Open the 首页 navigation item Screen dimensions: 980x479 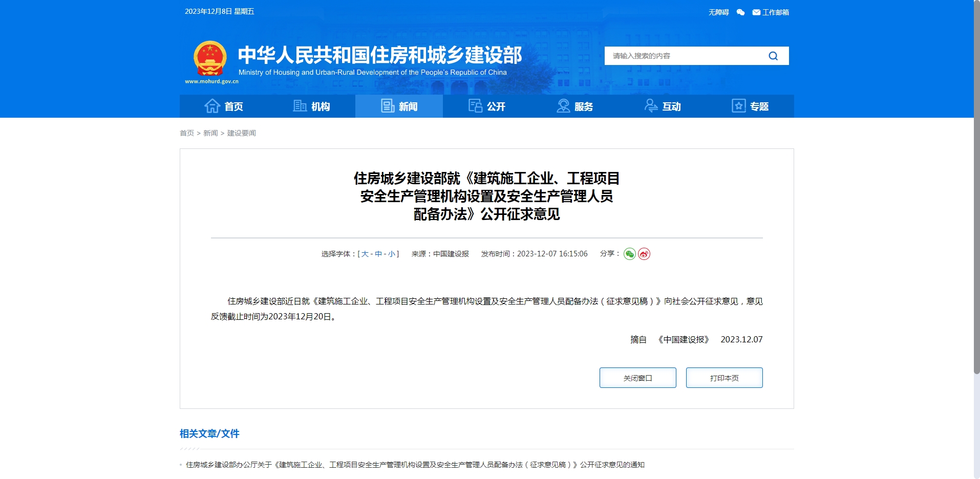[224, 106]
